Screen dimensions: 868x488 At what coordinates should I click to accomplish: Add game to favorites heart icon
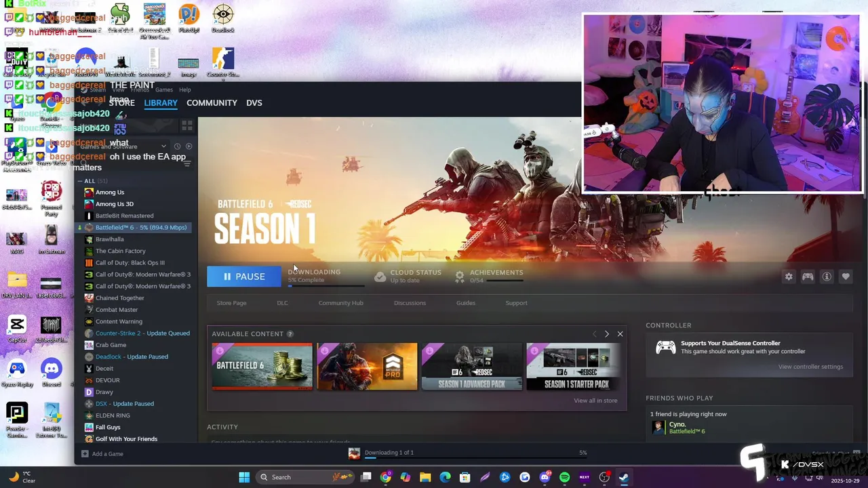pos(846,277)
